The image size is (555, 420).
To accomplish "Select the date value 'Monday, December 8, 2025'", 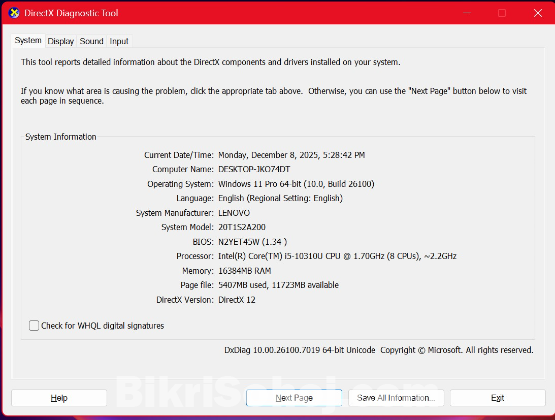I will (268, 155).
